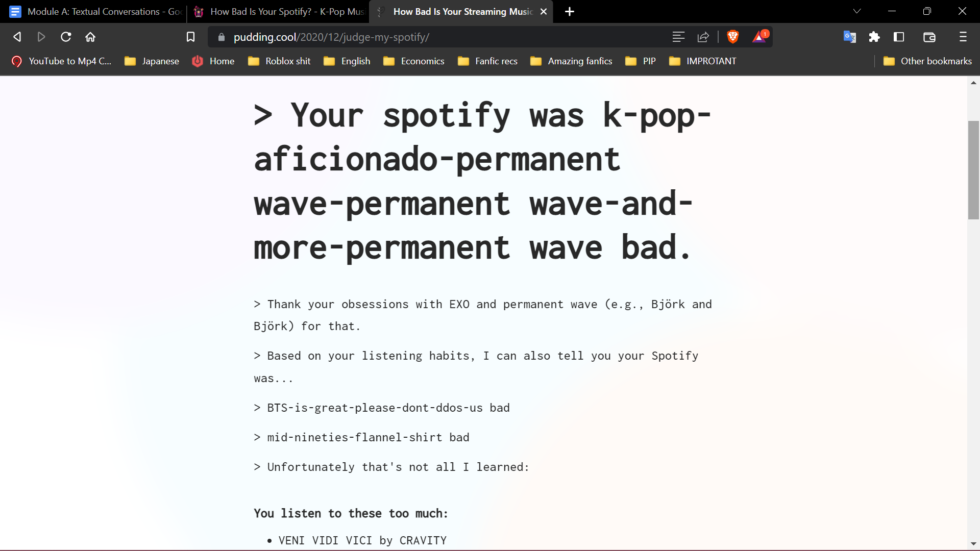
Task: Close the How Bad Is Your Streaming Music tab
Action: point(544,11)
